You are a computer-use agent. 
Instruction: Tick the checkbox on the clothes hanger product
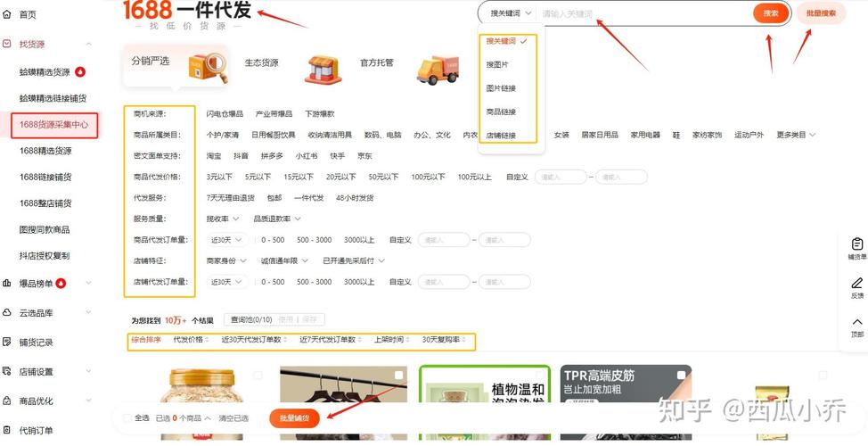pos(398,376)
